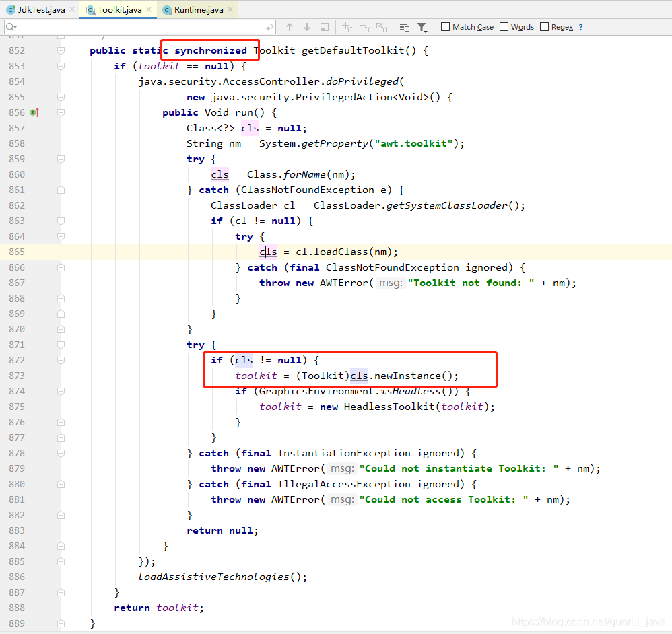
Task: Click the "awt.toolkit" string literal
Action: [413, 143]
